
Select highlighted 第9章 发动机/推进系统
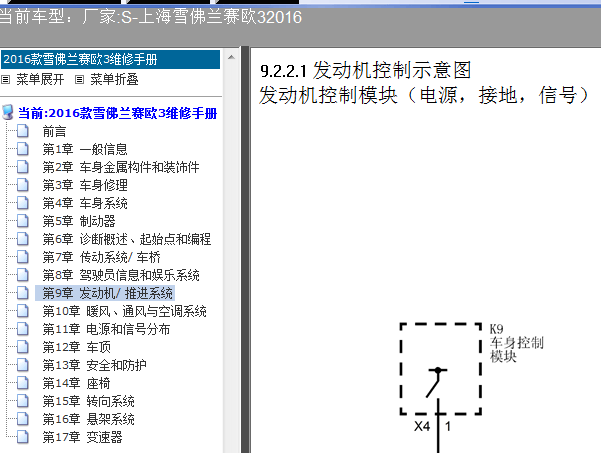(105, 293)
